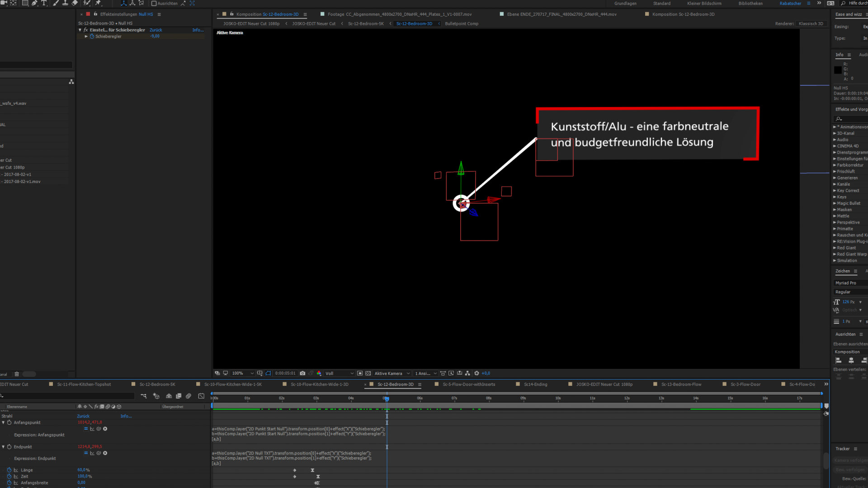Screen dimensions: 868x488
Task: Open the composition flowchart icon in viewer
Action: click(467, 373)
